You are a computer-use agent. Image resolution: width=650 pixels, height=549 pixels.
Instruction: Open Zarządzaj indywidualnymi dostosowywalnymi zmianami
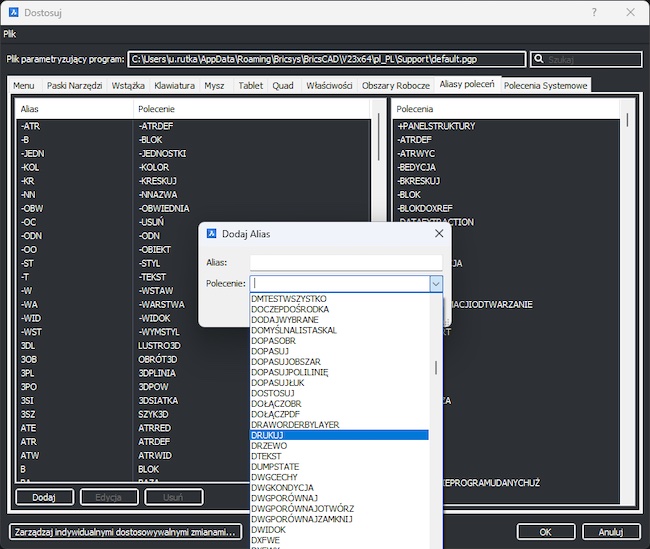tap(125, 531)
